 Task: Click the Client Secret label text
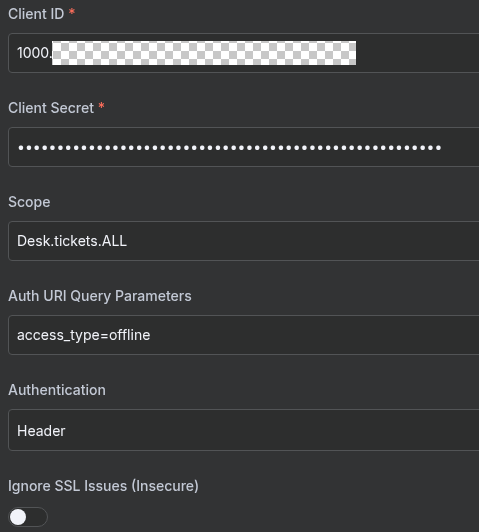point(51,108)
